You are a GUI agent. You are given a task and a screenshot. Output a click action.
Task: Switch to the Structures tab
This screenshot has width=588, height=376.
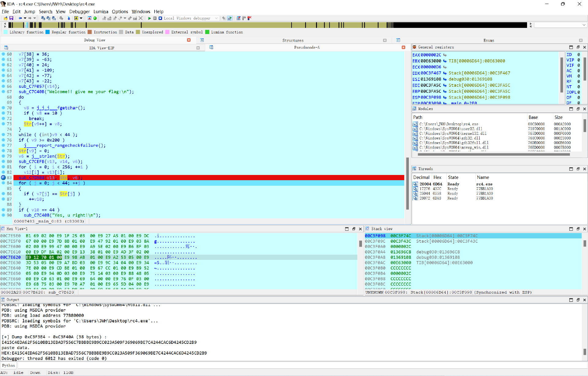click(x=293, y=40)
